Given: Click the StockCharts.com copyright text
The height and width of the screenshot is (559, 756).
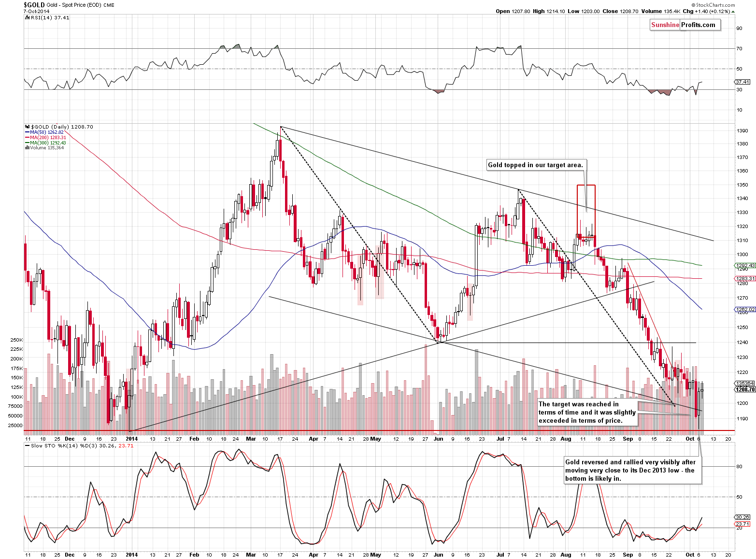Looking at the screenshot, I should click(x=712, y=5).
